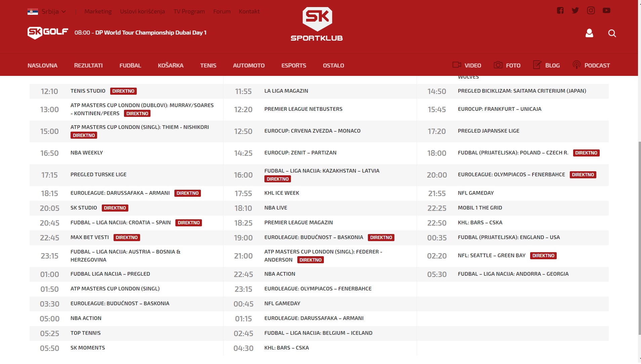Viewport: 641px width, 364px height.
Task: Open the Facebook social icon
Action: (560, 10)
